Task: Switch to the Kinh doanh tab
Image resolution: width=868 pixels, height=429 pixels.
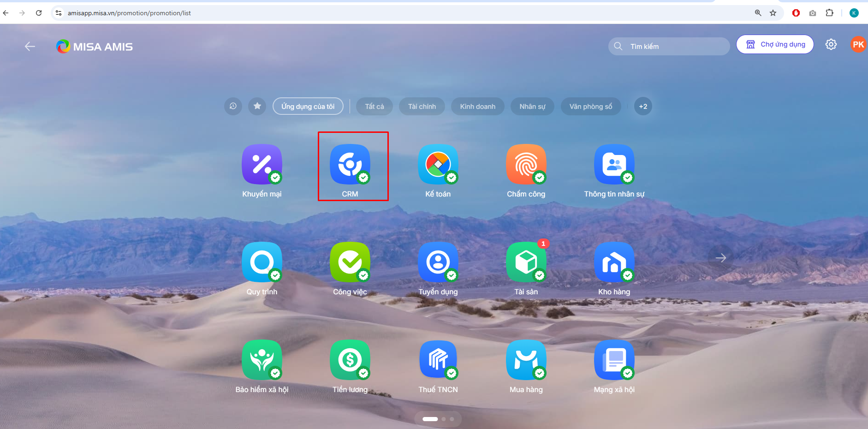Action: point(477,107)
